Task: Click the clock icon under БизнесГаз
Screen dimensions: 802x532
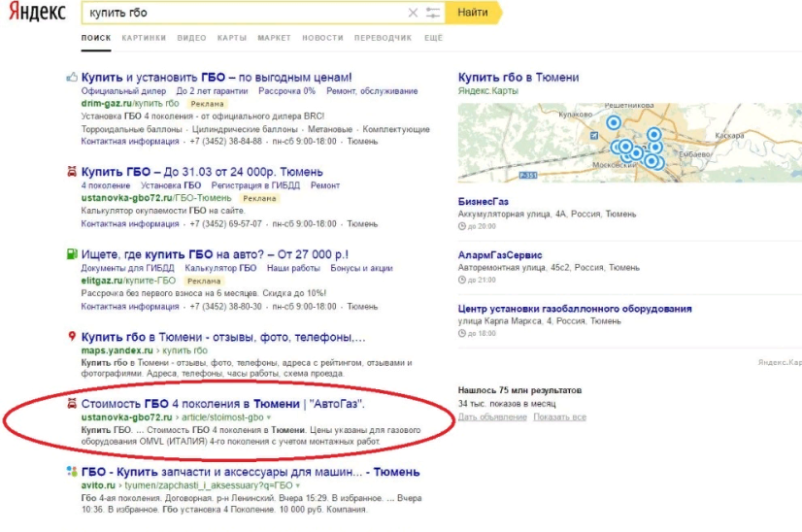Action: coord(462,226)
